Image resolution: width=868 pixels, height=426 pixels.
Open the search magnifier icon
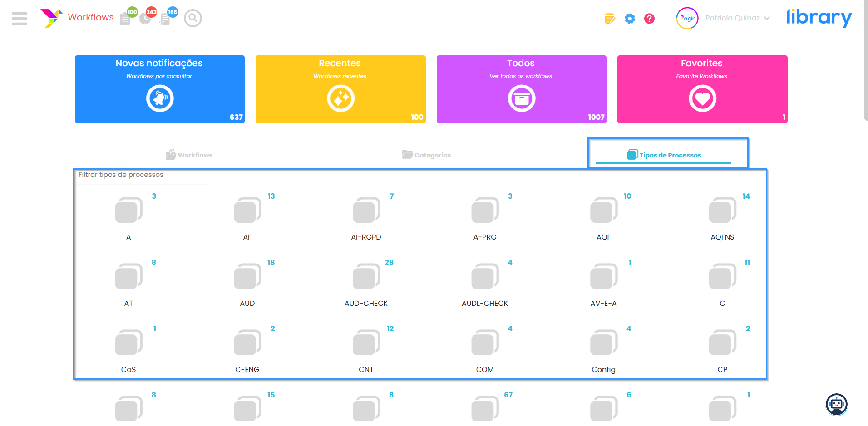pos(193,18)
